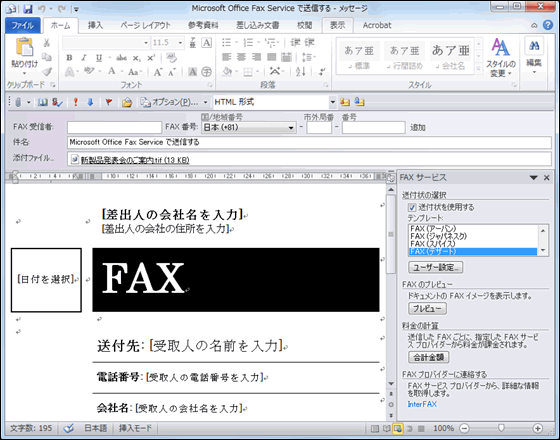Click the follow-up red flag icon
The width and height of the screenshot is (560, 440).
tap(109, 102)
